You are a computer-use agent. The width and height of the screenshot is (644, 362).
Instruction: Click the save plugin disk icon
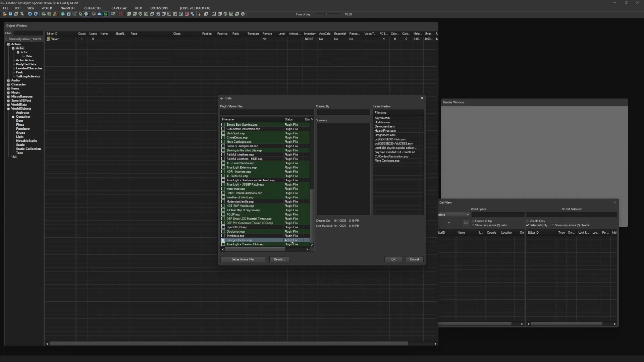(x=10, y=14)
